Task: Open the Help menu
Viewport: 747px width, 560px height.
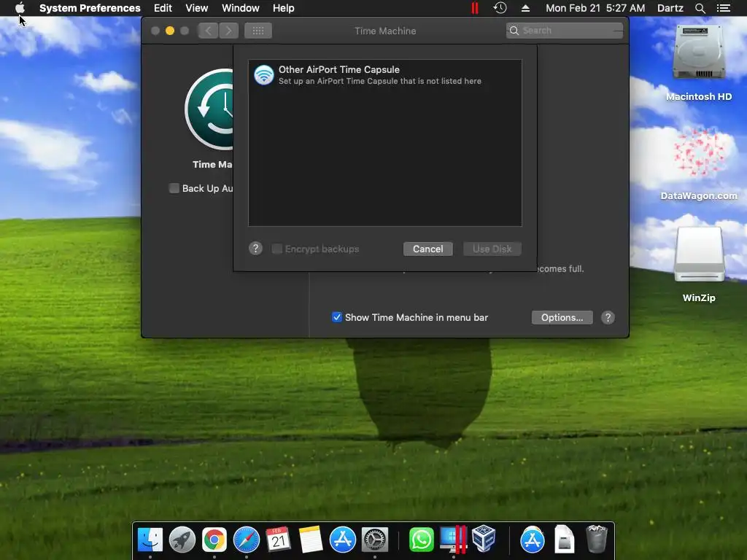Action: (284, 8)
